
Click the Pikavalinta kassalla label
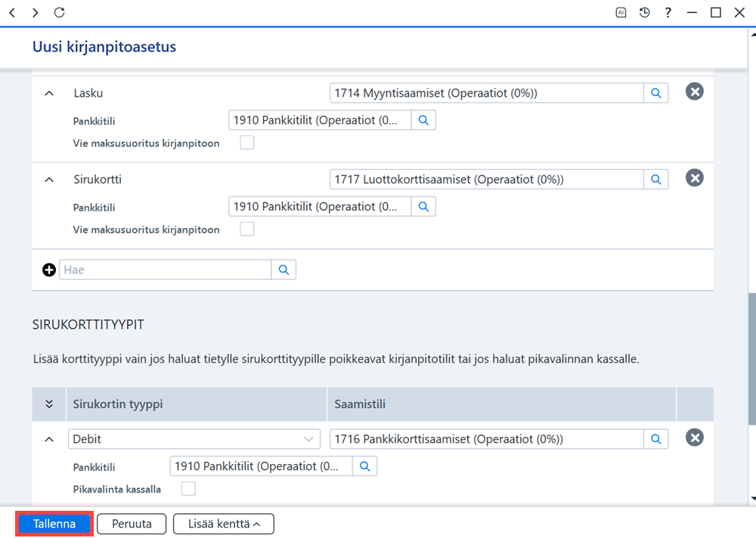click(x=117, y=490)
